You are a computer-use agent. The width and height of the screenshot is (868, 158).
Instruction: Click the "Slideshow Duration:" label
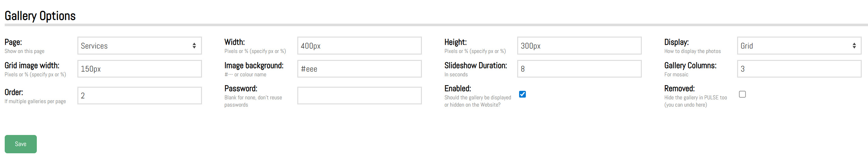[x=475, y=66]
